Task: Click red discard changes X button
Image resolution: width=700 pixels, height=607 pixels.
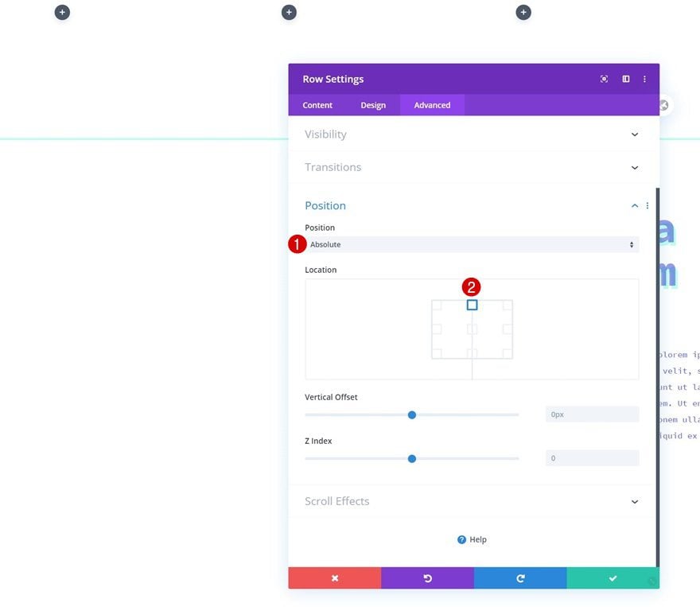Action: coord(335,578)
